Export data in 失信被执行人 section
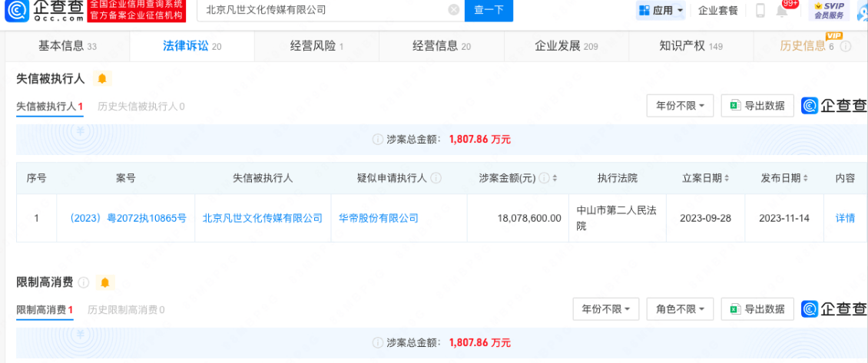Image resolution: width=868 pixels, height=363 pixels. [x=757, y=106]
